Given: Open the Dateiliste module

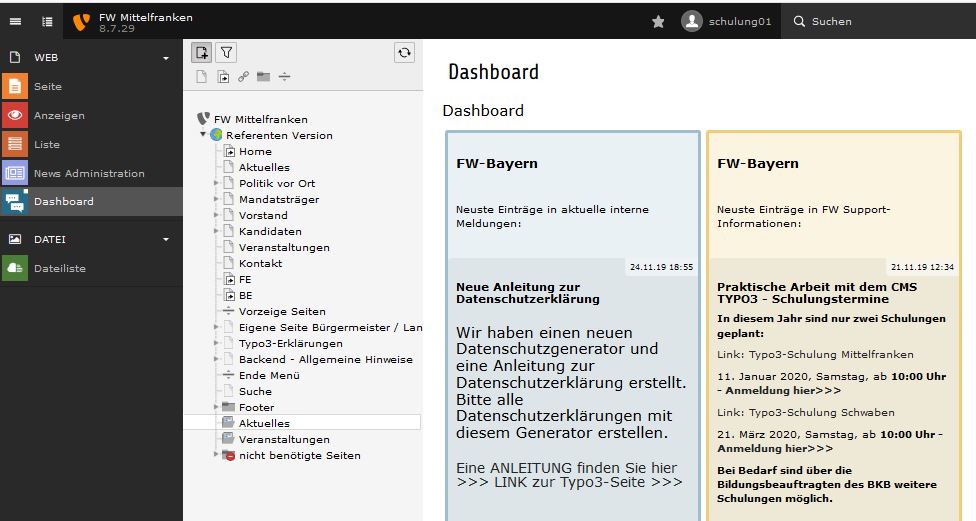Looking at the screenshot, I should click(92, 268).
